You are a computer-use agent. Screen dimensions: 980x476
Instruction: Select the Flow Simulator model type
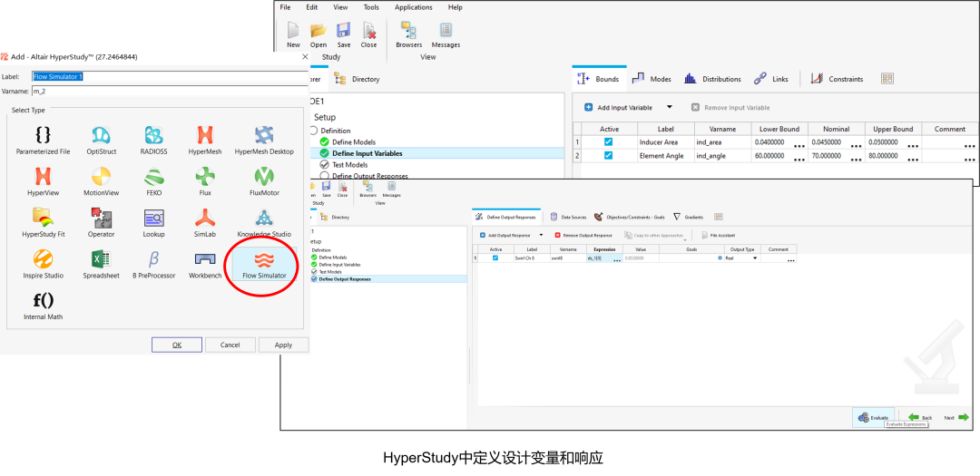click(x=264, y=264)
